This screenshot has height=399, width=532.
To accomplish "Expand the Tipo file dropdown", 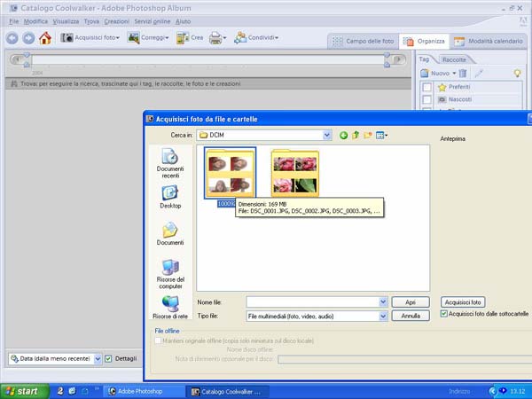I will [x=383, y=317].
